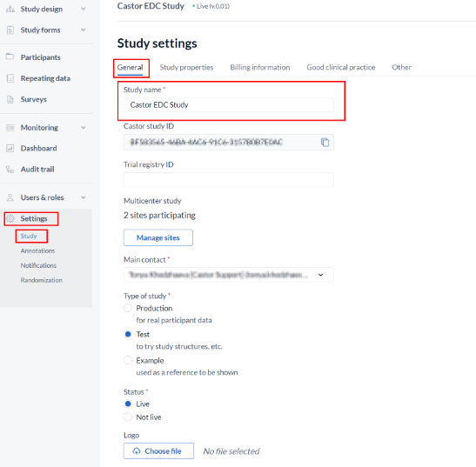Open the Good clinical practice tab

tap(341, 67)
